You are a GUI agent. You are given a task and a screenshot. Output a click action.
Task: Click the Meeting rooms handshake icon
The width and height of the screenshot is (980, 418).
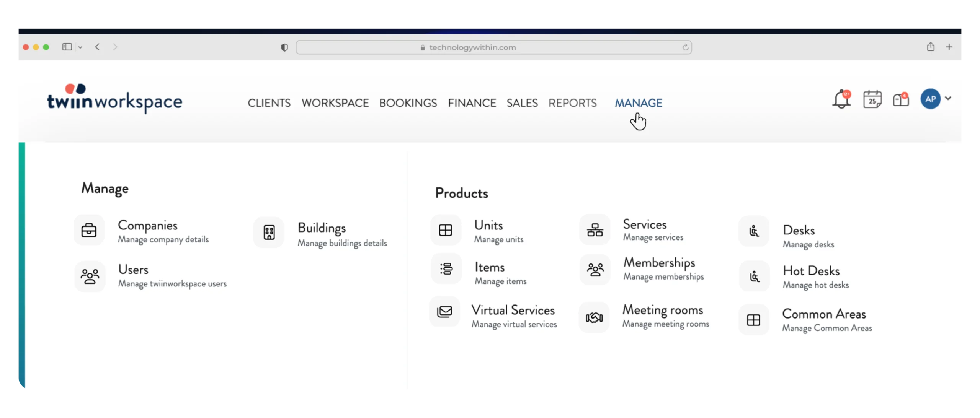pyautogui.click(x=594, y=317)
